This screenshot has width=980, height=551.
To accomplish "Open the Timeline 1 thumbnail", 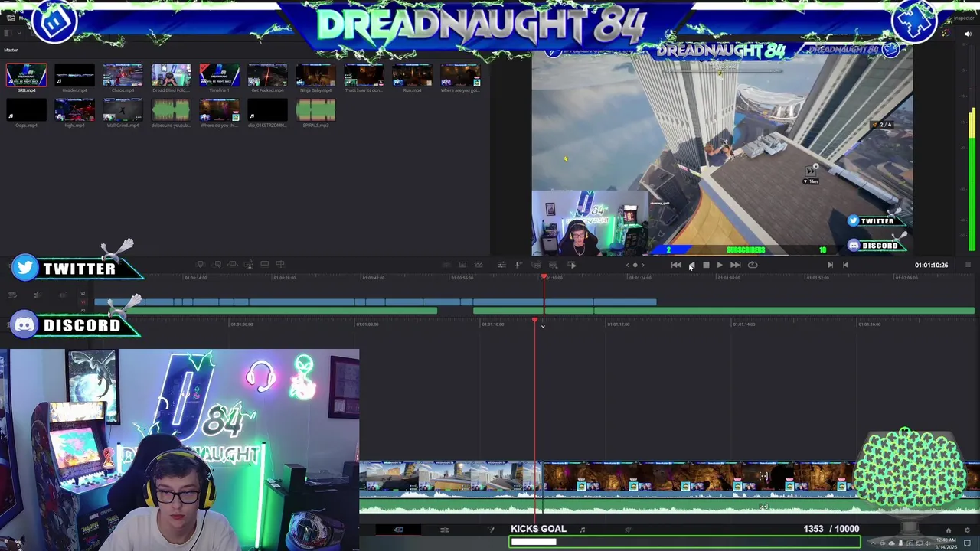I will [x=219, y=76].
